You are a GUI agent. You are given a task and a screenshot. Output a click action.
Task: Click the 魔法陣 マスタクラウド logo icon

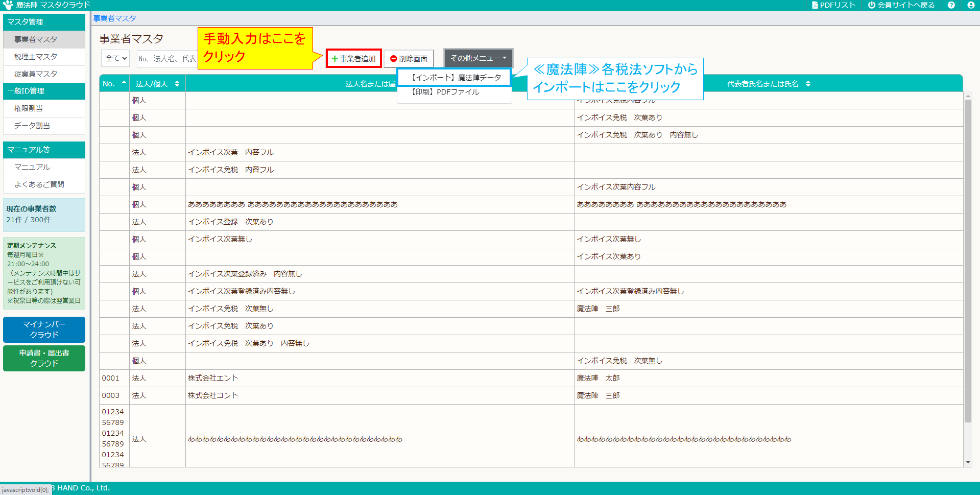click(7, 5)
